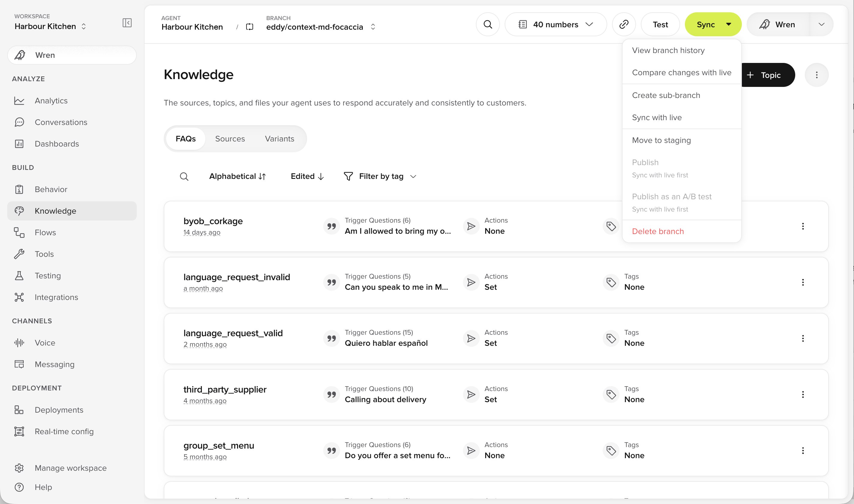Viewport: 854px width, 504px height.
Task: Open Deployments in the sidebar
Action: tap(72, 410)
